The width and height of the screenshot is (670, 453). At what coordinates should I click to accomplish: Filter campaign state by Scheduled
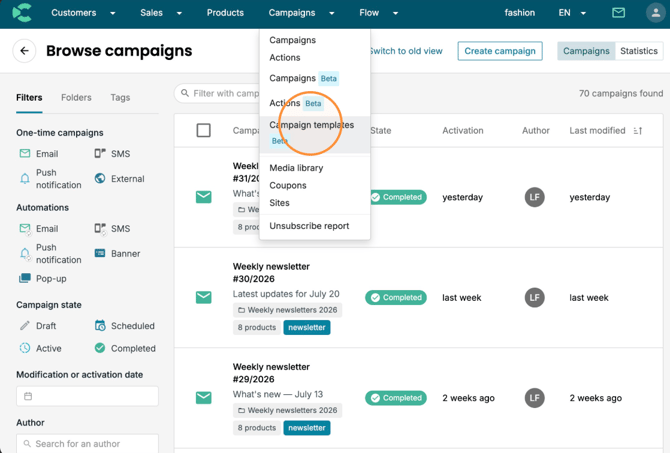click(125, 326)
